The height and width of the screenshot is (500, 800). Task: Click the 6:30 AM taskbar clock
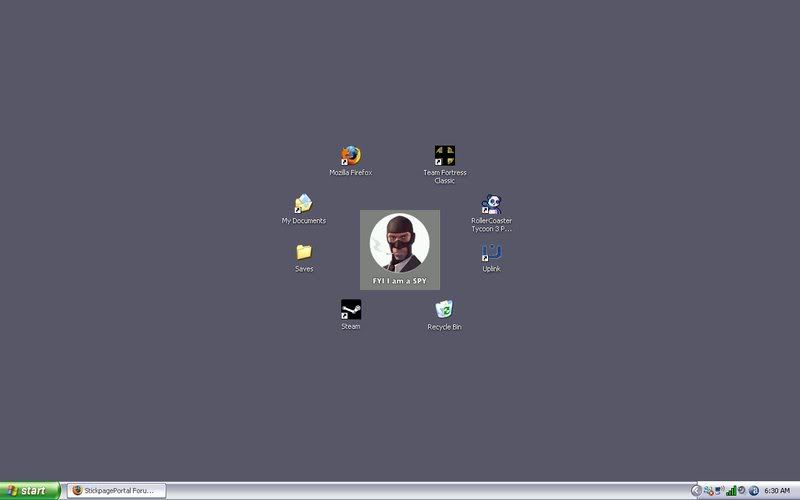click(x=777, y=491)
